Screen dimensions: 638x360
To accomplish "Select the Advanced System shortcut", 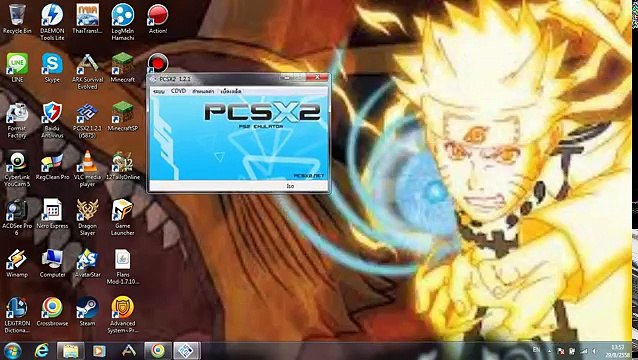I will (122, 315).
